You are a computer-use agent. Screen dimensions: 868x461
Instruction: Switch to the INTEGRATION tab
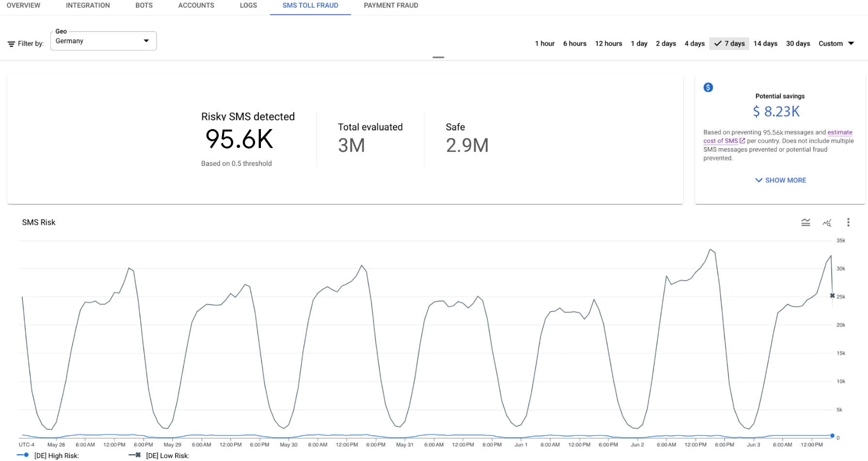click(88, 5)
